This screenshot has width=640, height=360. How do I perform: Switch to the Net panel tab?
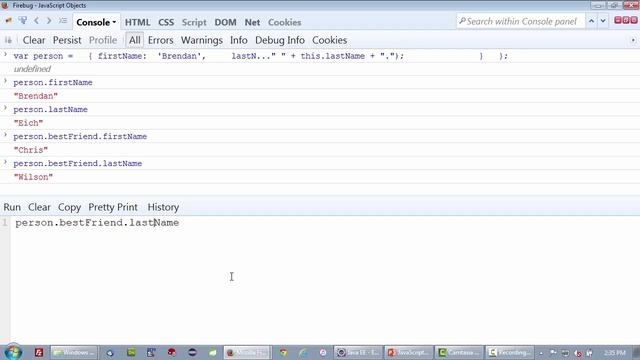(252, 22)
